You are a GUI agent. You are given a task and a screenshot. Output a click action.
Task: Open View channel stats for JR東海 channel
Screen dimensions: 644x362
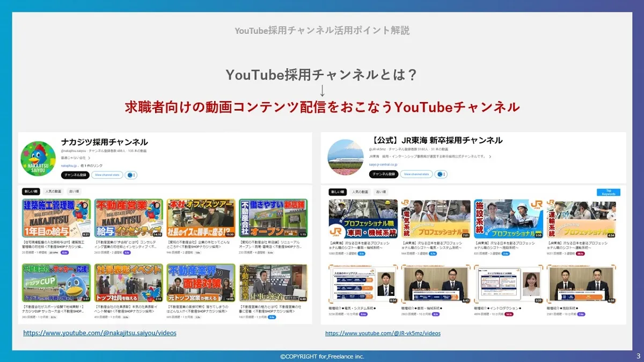[417, 174]
